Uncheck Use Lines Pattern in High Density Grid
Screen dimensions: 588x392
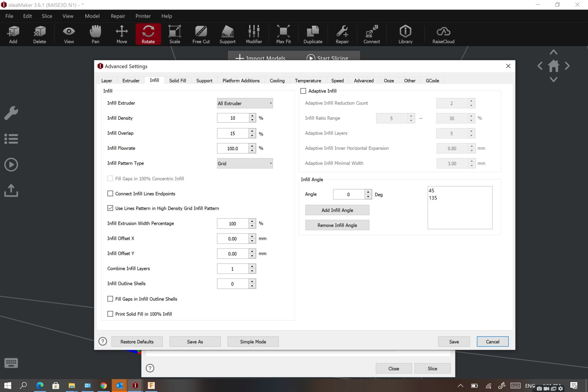click(x=110, y=208)
